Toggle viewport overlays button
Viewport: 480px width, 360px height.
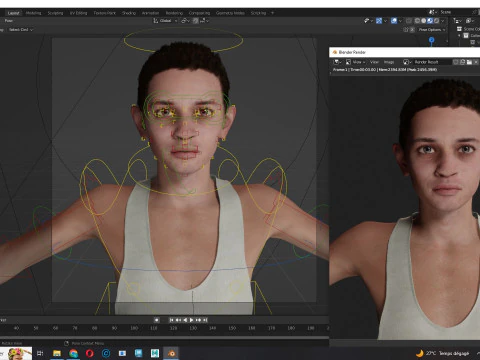coord(394,21)
